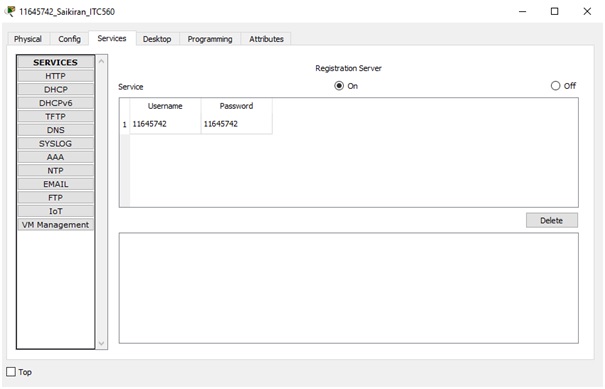This screenshot has width=605, height=389.
Task: Maximize the server window
Action: point(554,12)
